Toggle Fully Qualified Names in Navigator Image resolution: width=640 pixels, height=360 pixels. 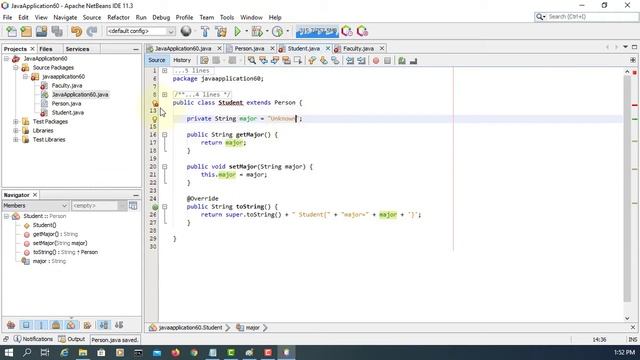pyautogui.click(x=87, y=325)
